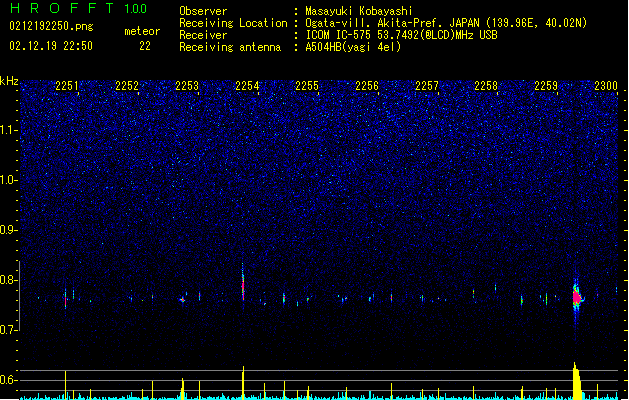
Task: Click the 2253 time marker
Action: [187, 86]
